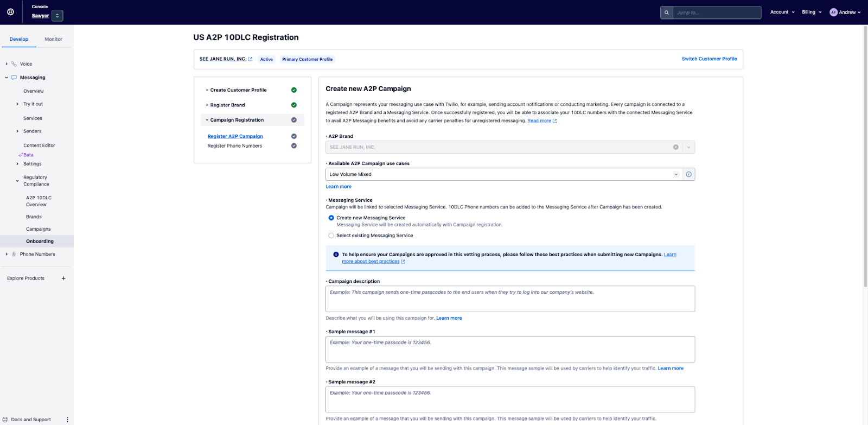Expand the Phone Numbers chevron
The width and height of the screenshot is (868, 425).
point(7,254)
